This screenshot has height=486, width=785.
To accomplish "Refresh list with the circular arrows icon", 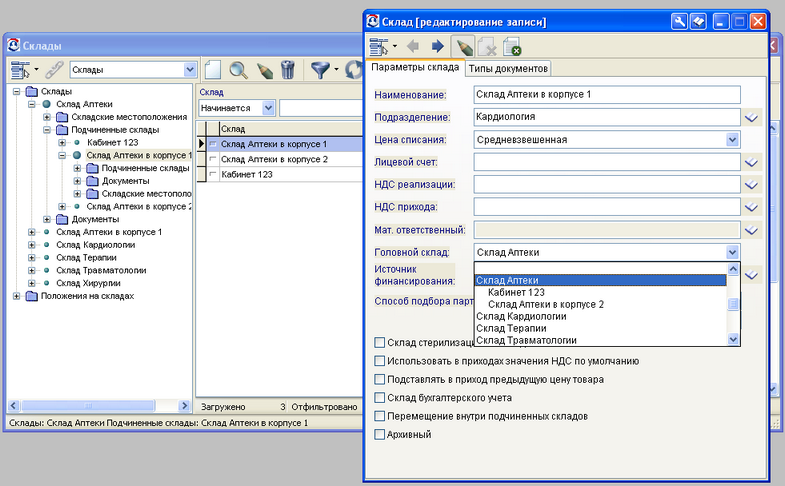I will (353, 70).
